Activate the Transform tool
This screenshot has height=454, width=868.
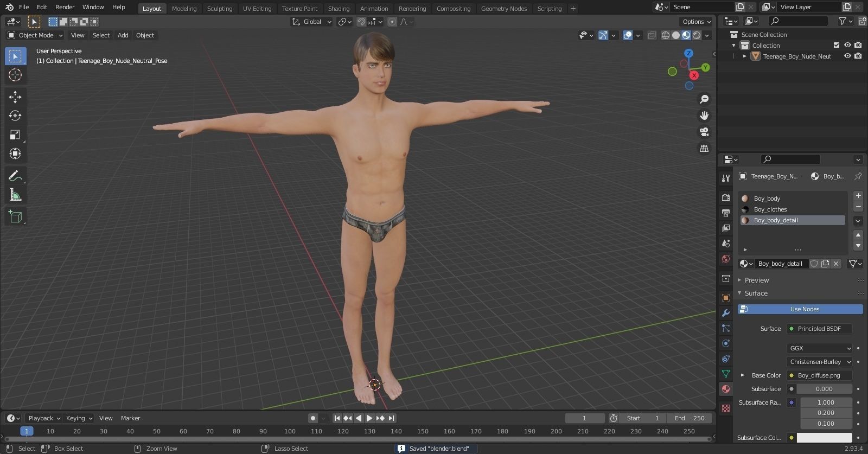[15, 154]
